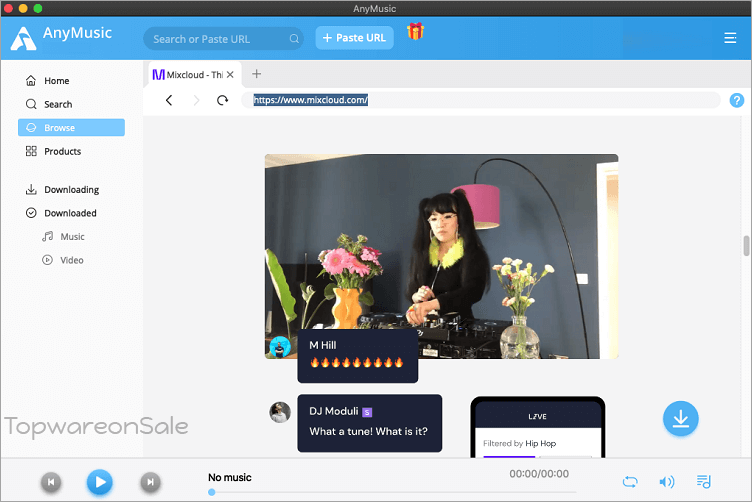Click M Hill's avatar on the image

tap(280, 347)
